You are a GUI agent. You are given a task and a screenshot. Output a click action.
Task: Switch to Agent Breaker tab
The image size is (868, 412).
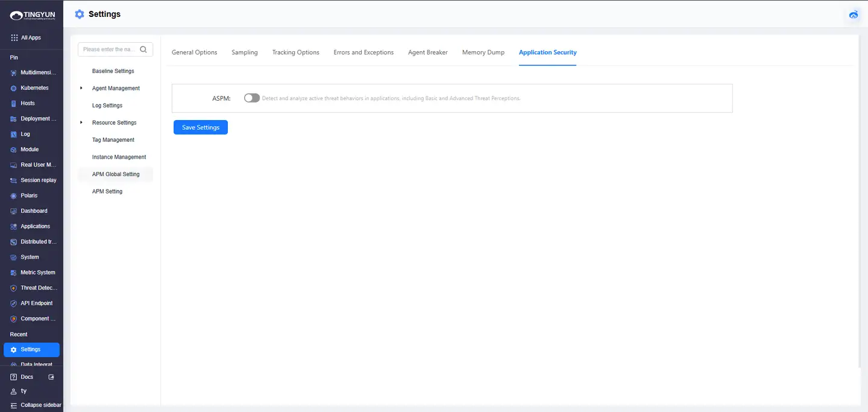[427, 52]
